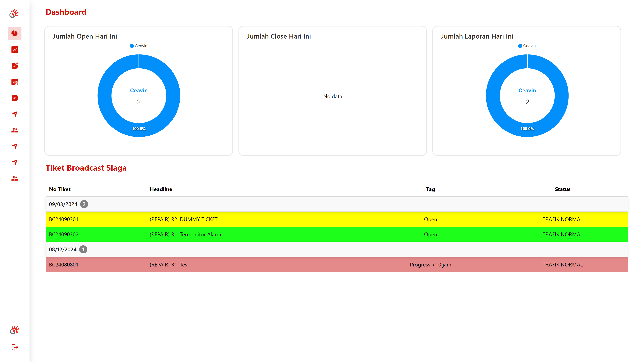The height and width of the screenshot is (362, 644).
Task: Open ticket BC24090301
Action: pyautogui.click(x=64, y=219)
